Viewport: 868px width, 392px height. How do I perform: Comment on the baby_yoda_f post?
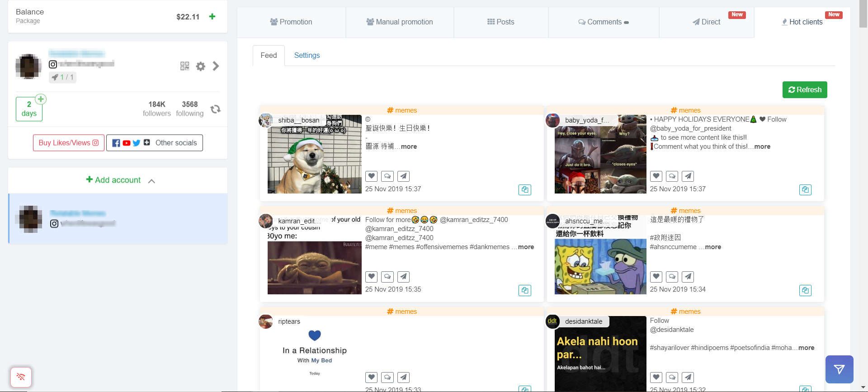pyautogui.click(x=672, y=176)
